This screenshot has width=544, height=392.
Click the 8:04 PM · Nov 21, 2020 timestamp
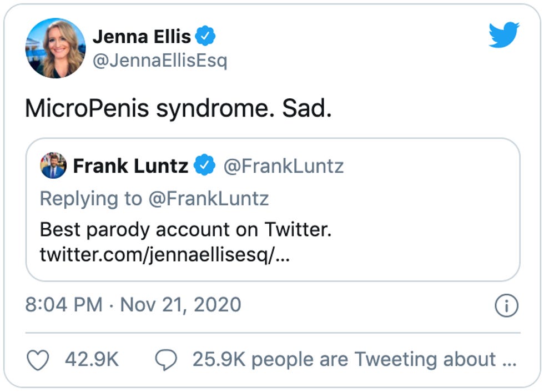pos(133,305)
